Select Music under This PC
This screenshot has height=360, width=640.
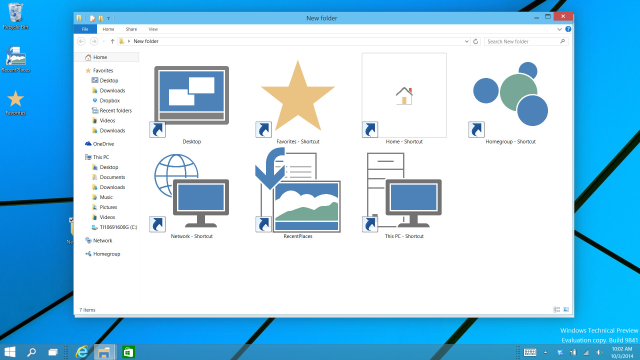click(107, 197)
